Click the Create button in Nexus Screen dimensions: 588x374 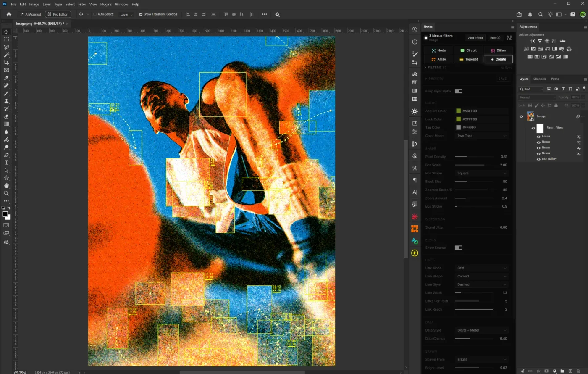click(x=498, y=59)
